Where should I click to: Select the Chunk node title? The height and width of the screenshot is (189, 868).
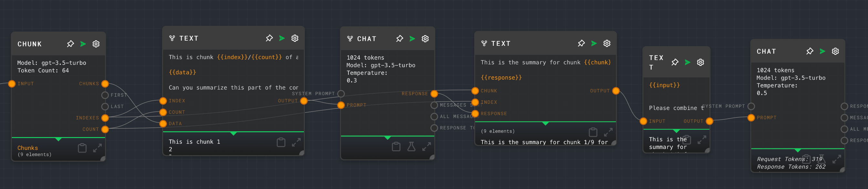(x=30, y=44)
